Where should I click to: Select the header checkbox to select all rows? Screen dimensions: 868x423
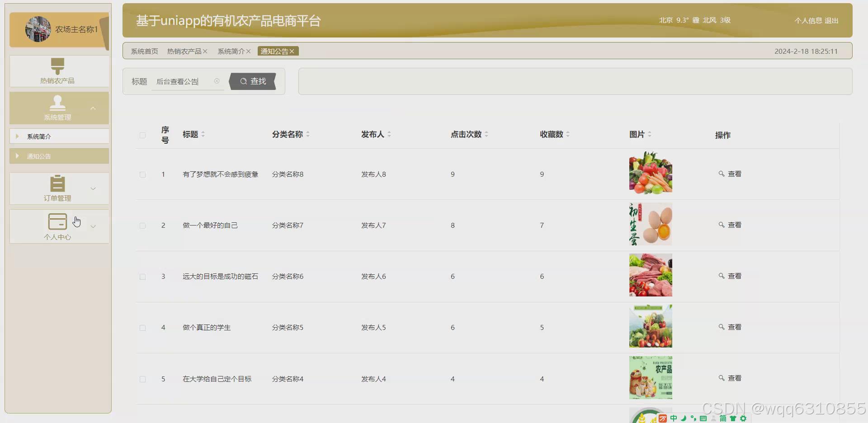[x=142, y=135]
